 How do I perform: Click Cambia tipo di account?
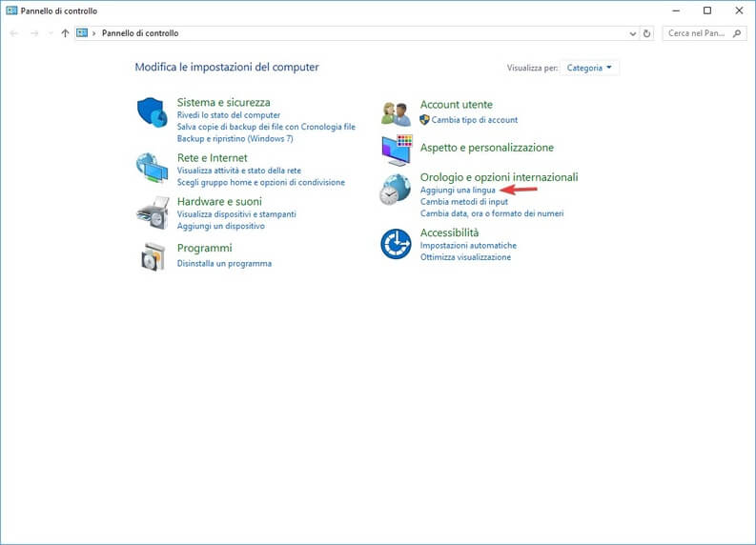pos(475,120)
